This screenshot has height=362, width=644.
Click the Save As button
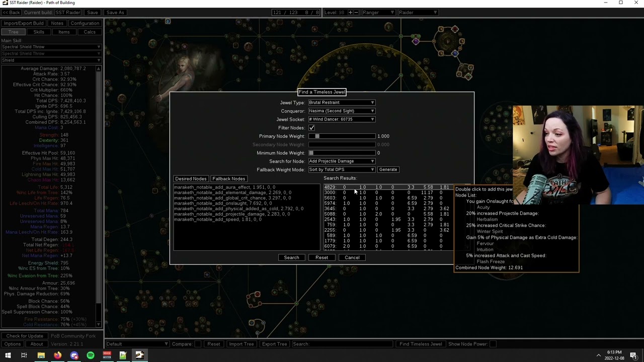[115, 12]
